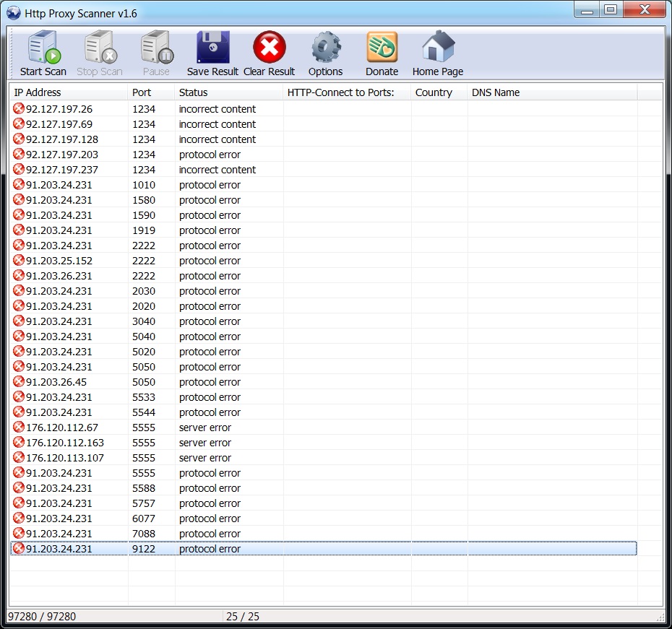Image resolution: width=672 pixels, height=629 pixels.
Task: Click the 97280 / 97280 status bar counter
Action: (x=42, y=617)
